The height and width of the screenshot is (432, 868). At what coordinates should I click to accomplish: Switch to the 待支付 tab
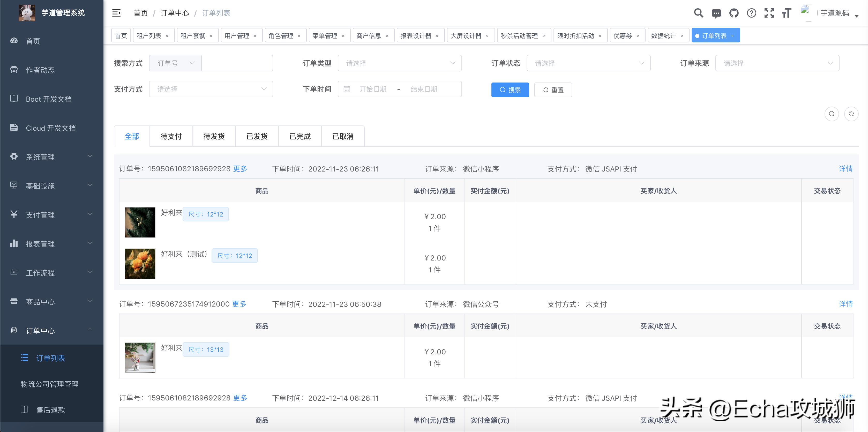(171, 136)
